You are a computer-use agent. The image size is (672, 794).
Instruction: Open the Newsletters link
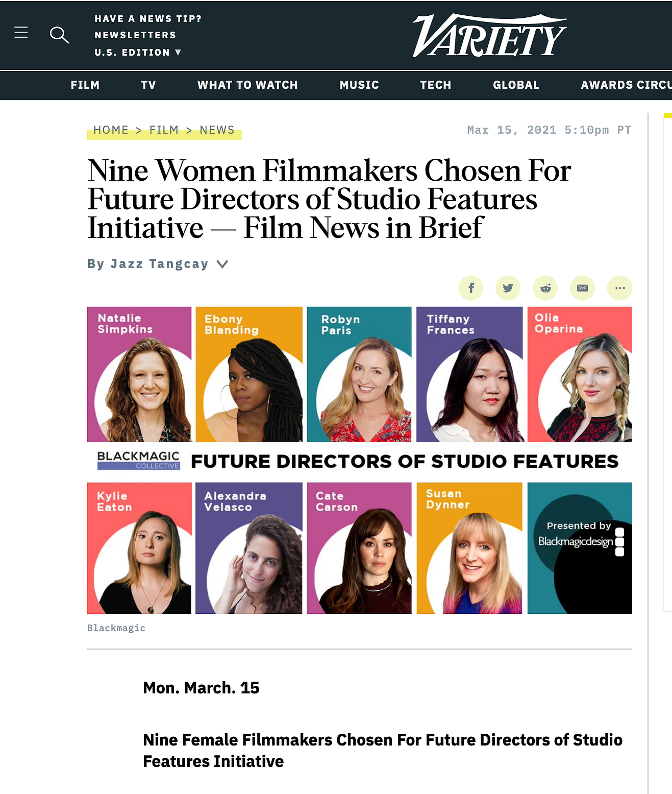135,35
